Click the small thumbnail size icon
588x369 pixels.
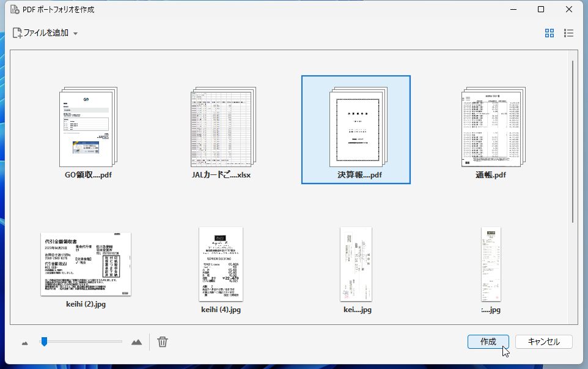click(24, 342)
